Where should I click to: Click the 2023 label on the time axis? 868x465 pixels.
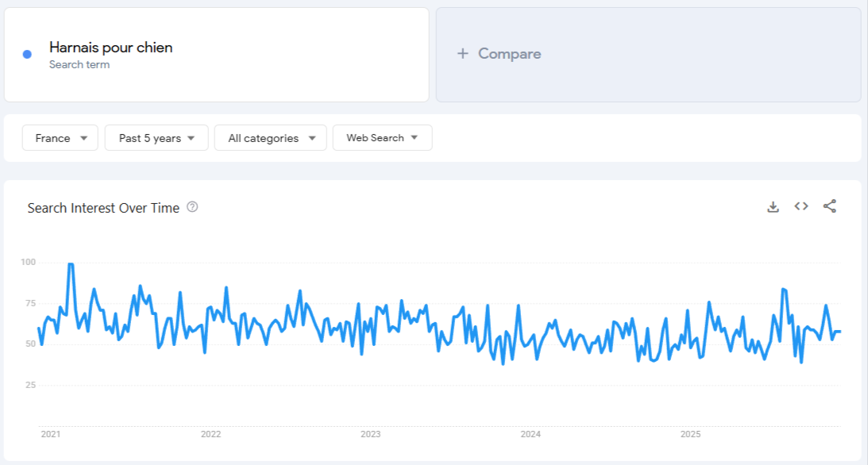point(372,434)
